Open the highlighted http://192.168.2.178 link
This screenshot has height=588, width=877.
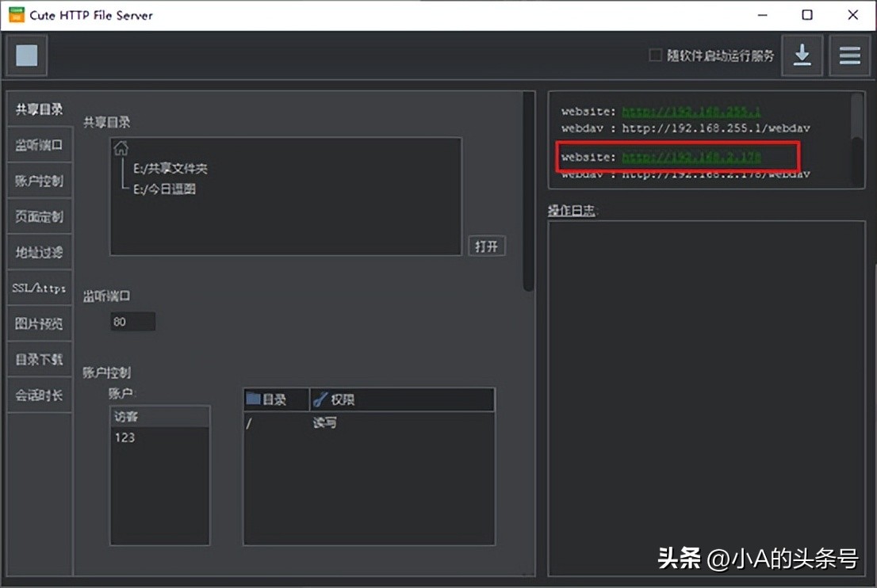(x=692, y=157)
